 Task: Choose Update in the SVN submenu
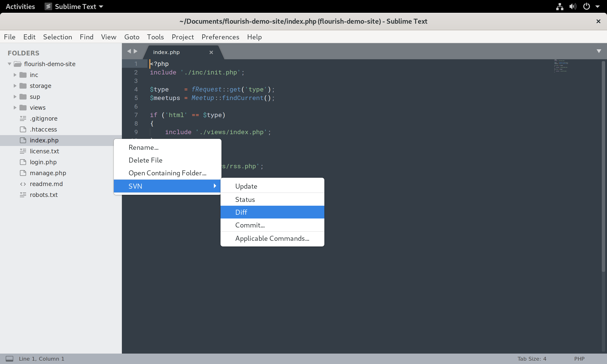(272, 186)
